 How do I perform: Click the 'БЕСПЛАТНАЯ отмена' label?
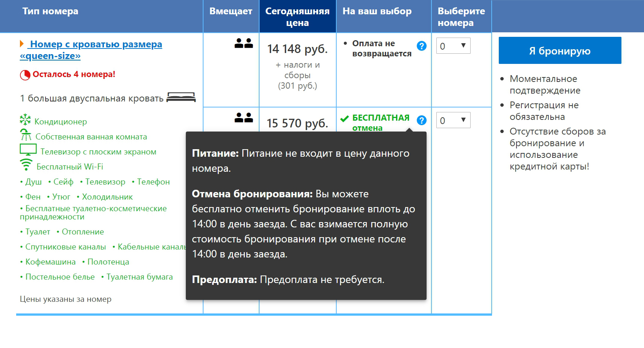coord(381,123)
